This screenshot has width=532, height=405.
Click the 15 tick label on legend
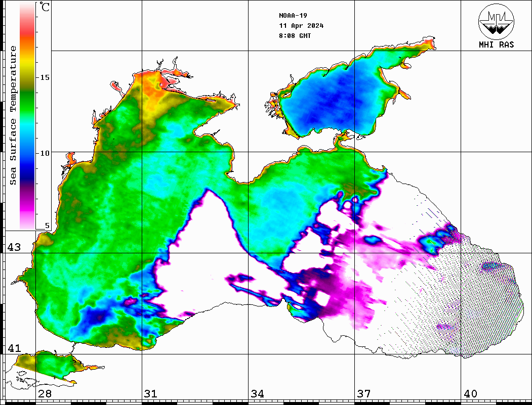point(45,77)
